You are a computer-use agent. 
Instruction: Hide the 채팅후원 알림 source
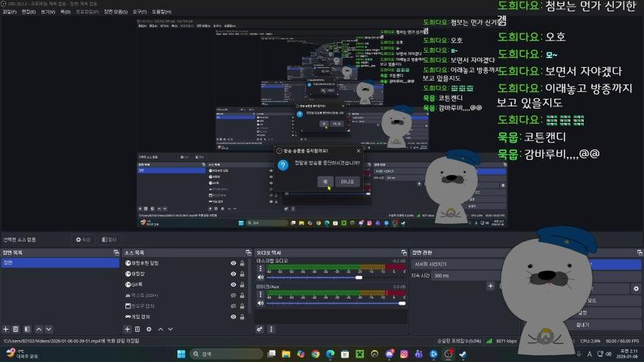[x=233, y=263]
